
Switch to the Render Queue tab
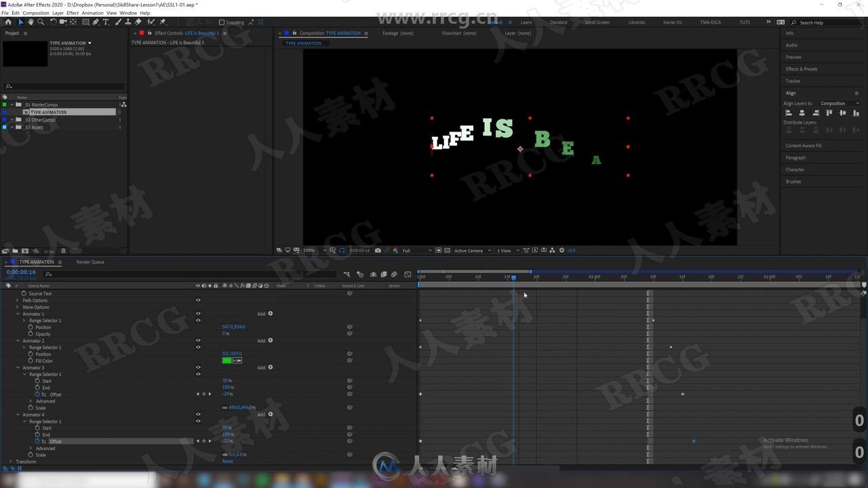pyautogui.click(x=90, y=262)
